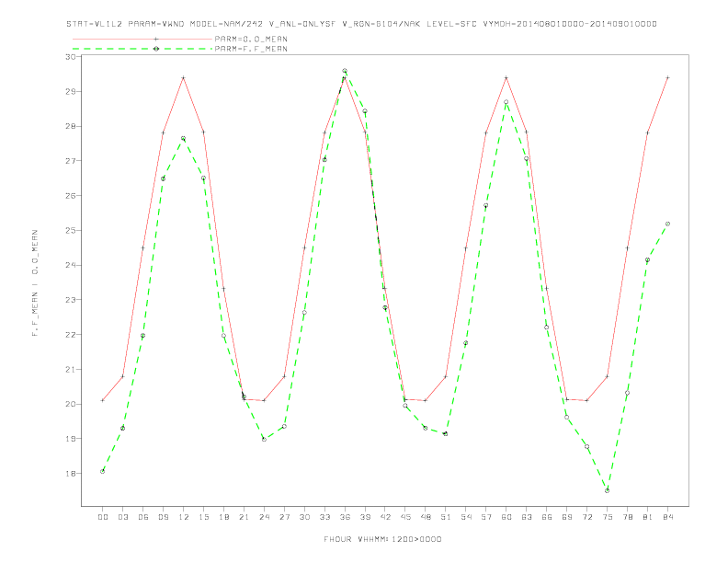The height and width of the screenshot is (563, 728).
Task: Click y-axis tick label 20
Action: 70,404
